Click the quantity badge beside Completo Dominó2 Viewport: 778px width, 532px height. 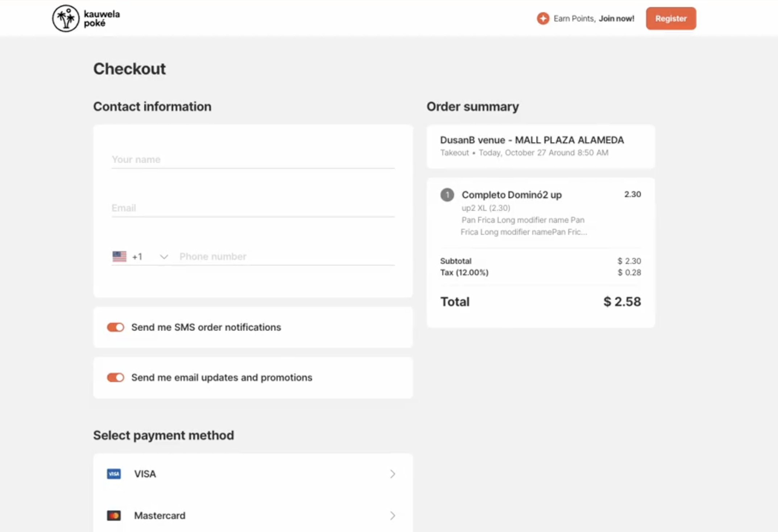pos(447,195)
